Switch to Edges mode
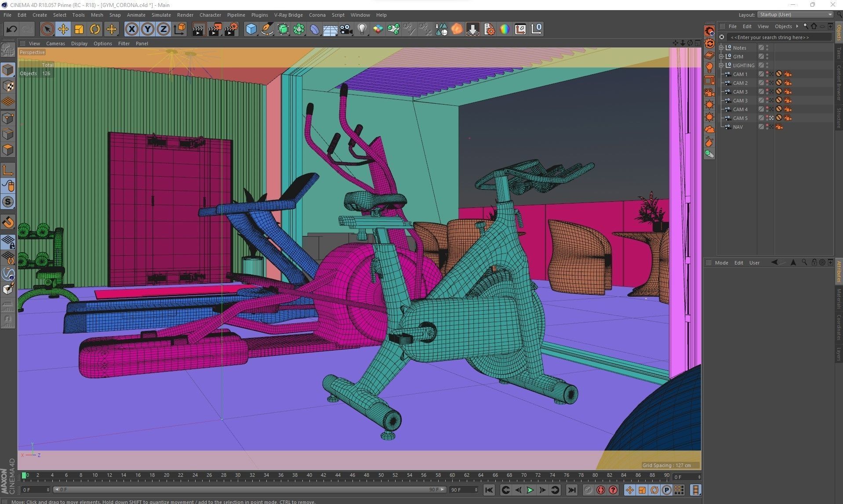843x504 pixels. (8, 134)
